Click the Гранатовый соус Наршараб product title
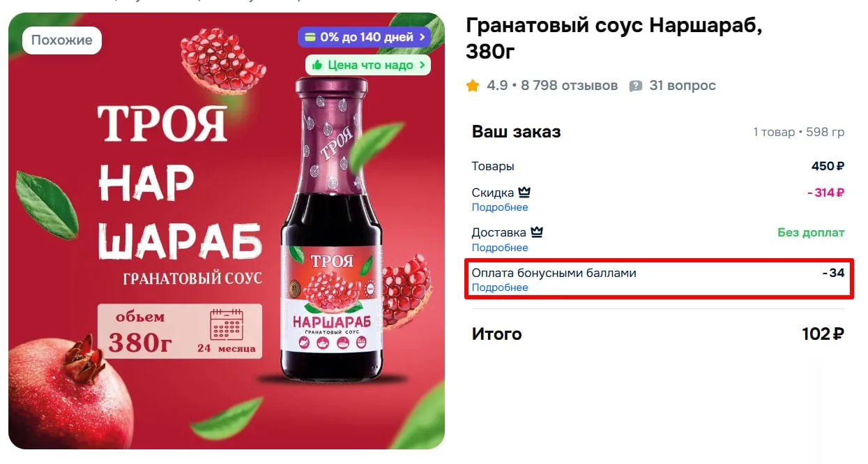 pyautogui.click(x=614, y=38)
